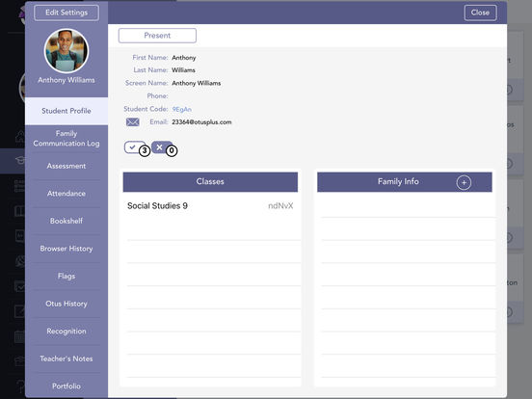Select the Social Studies 9 class row

[x=210, y=206]
